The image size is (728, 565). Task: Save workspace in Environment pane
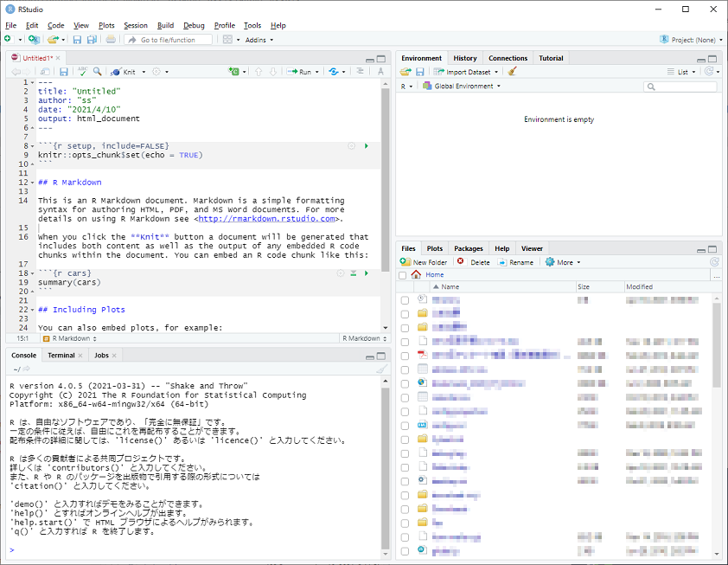[x=419, y=72]
